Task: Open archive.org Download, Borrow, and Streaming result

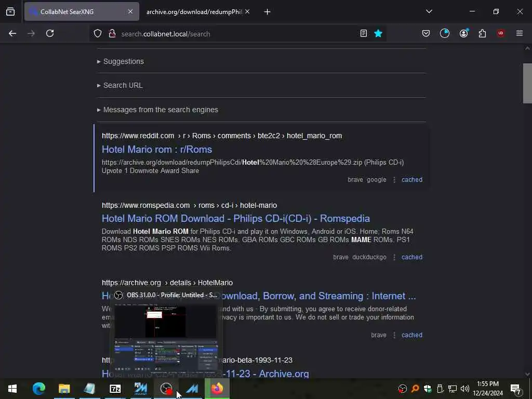Action: [319, 296]
